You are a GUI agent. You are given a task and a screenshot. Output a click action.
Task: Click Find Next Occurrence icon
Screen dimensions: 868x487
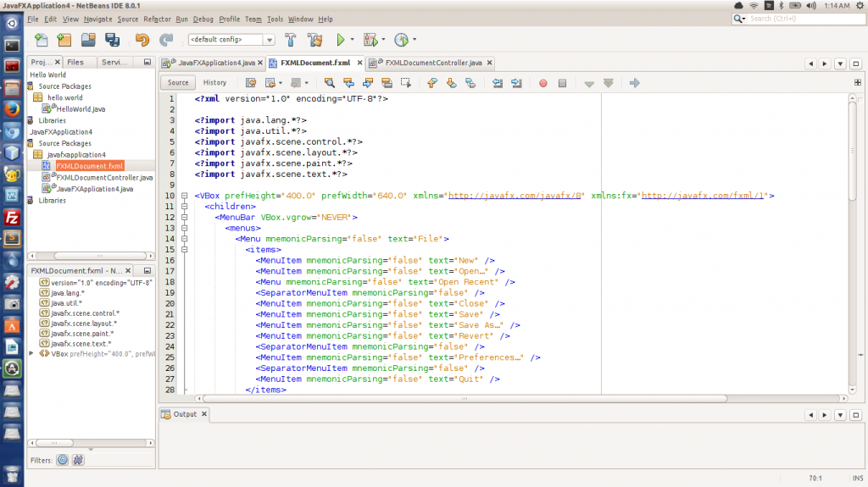click(x=368, y=83)
